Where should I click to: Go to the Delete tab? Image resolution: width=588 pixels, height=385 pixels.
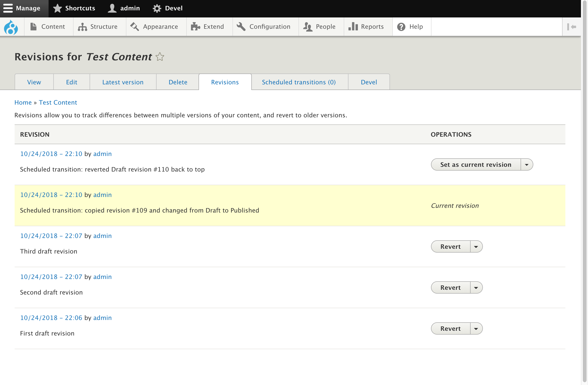click(178, 82)
